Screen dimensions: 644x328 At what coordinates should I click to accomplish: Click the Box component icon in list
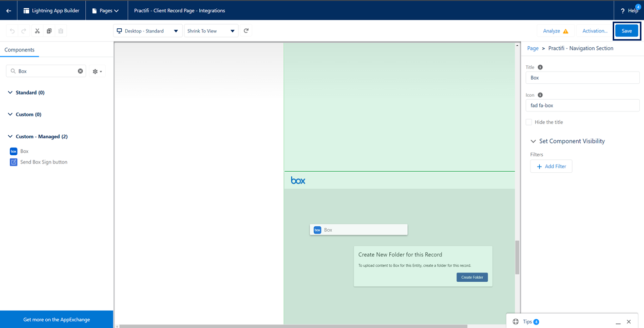(x=14, y=151)
